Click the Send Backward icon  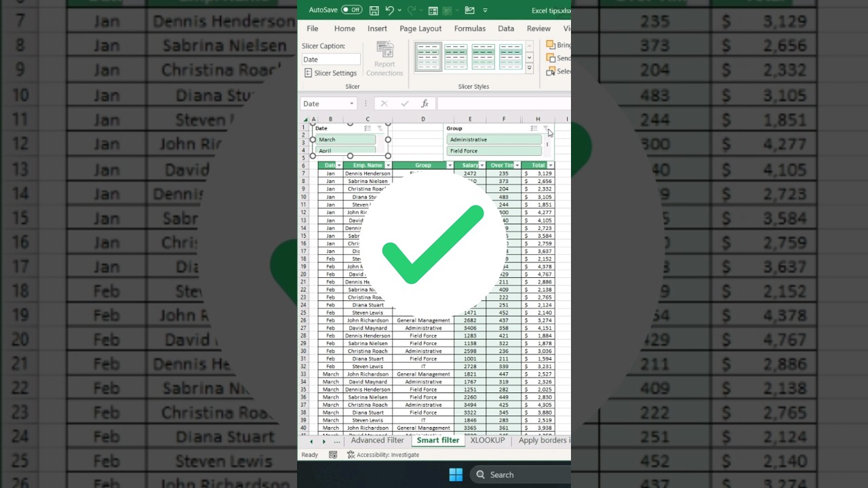click(551, 58)
